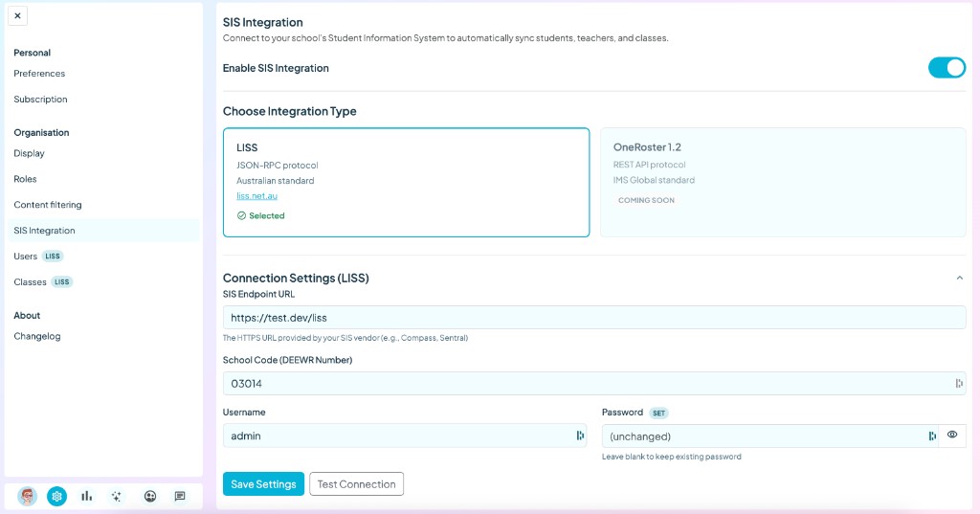Open Preferences in the sidebar
The image size is (980, 514).
coord(39,73)
